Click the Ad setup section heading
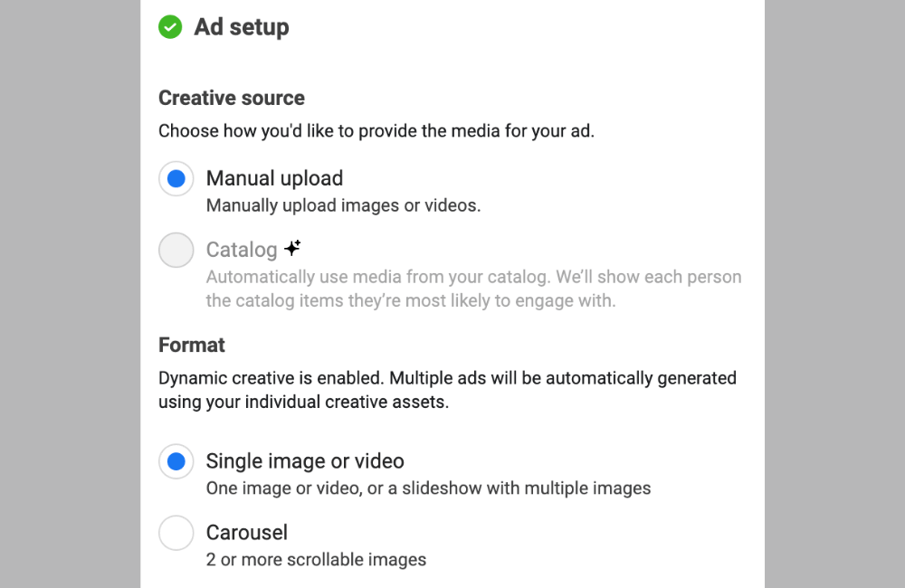This screenshot has width=905, height=588. pos(242,27)
